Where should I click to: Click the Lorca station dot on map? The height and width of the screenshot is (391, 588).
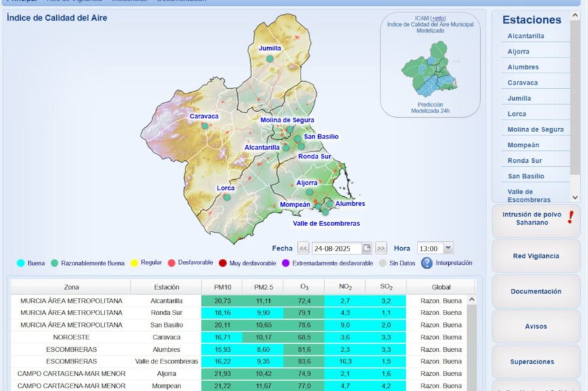pyautogui.click(x=227, y=197)
